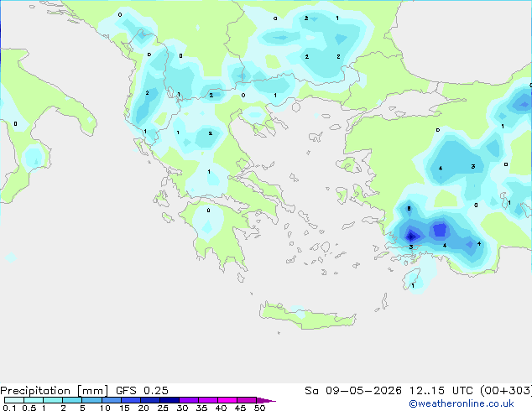Click the 15–20 mm blue legend swatch
This screenshot has height=411, width=532.
pos(131,400)
